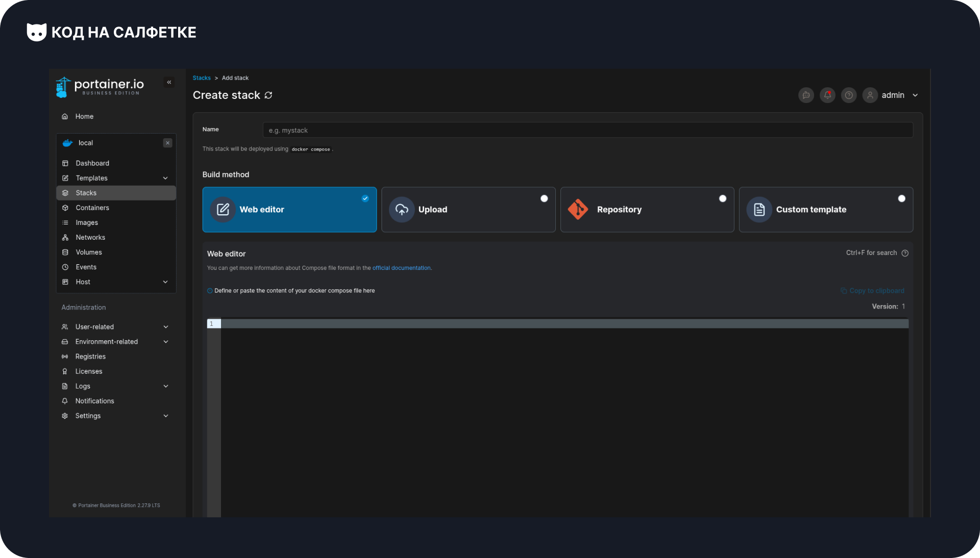Screen dimensions: 980x558
Task: Expand the Host submenu chevron
Action: point(165,282)
